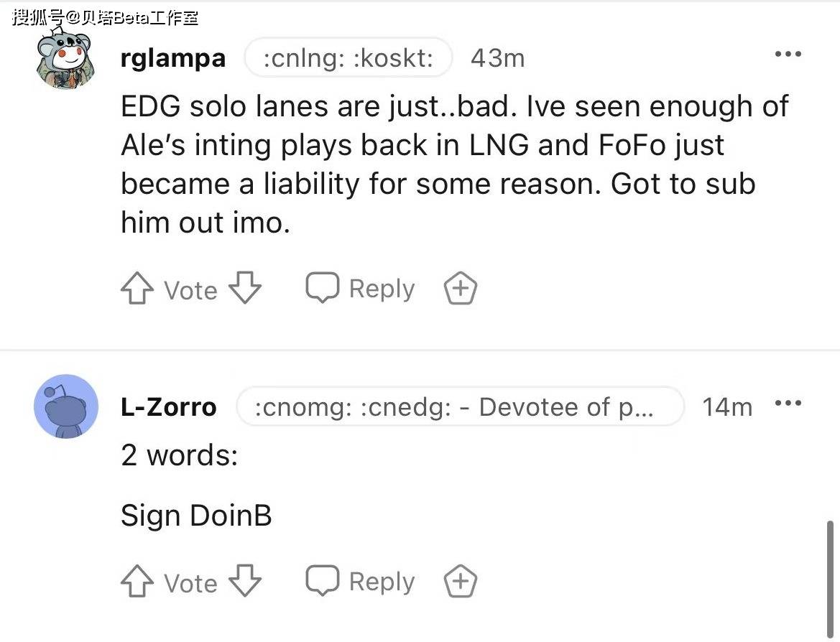Open the three-dot menu on L-Zorro's comment

[788, 403]
